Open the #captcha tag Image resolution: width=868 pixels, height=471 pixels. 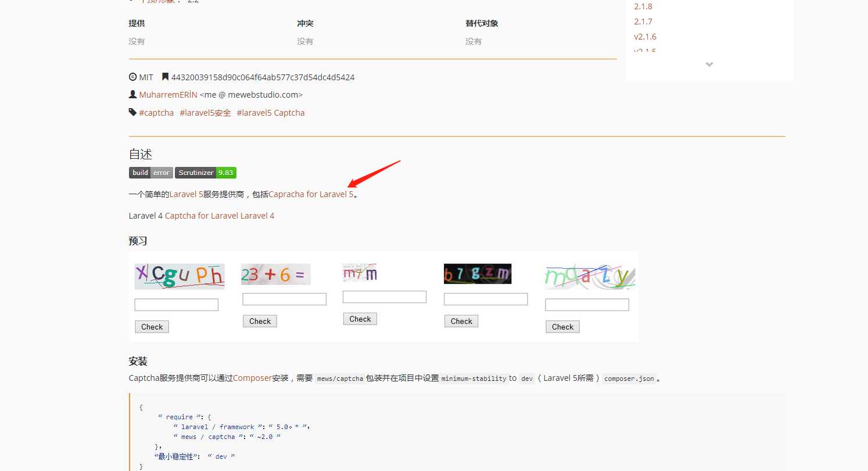point(156,113)
